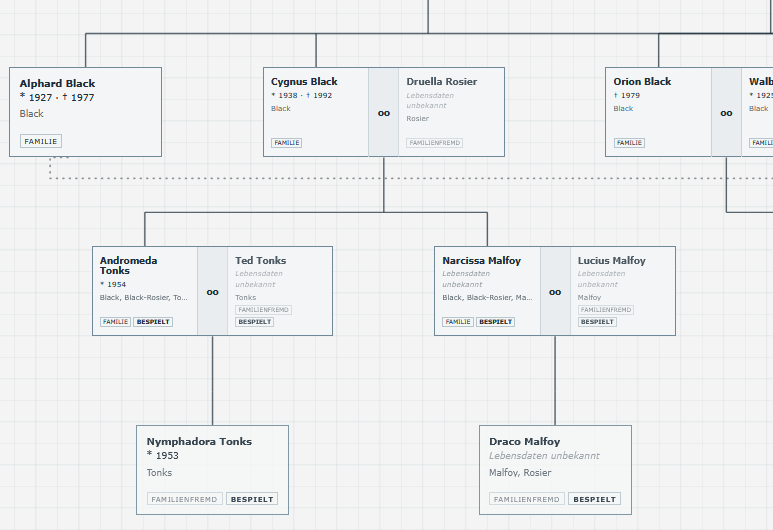773x530 pixels.
Task: Click Alphard Black's dates 1927–1977
Action: (x=57, y=97)
